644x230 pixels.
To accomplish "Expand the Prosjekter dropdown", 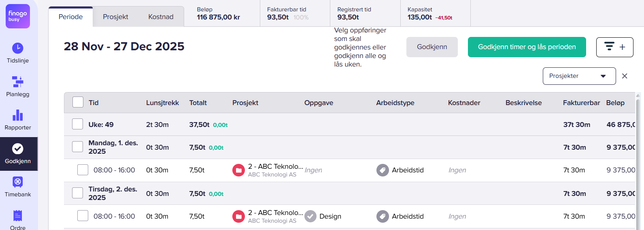I will pos(579,76).
